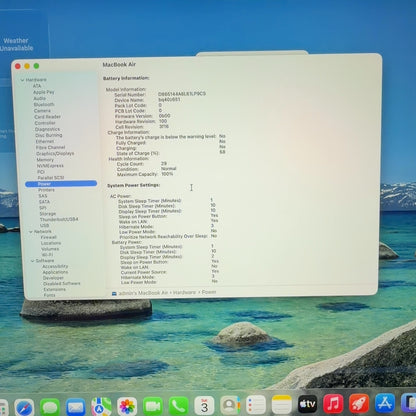Select Audio in the sidebar
416x416 pixels.
39,98
